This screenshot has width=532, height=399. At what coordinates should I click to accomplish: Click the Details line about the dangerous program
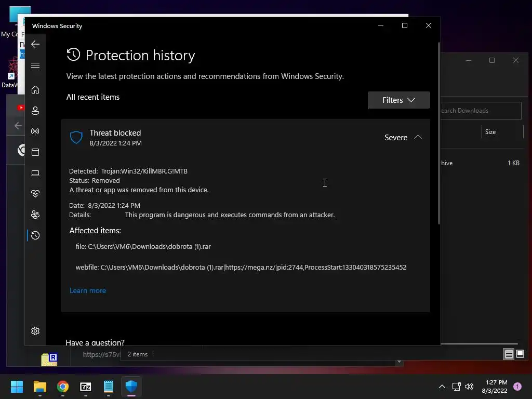[x=202, y=215]
